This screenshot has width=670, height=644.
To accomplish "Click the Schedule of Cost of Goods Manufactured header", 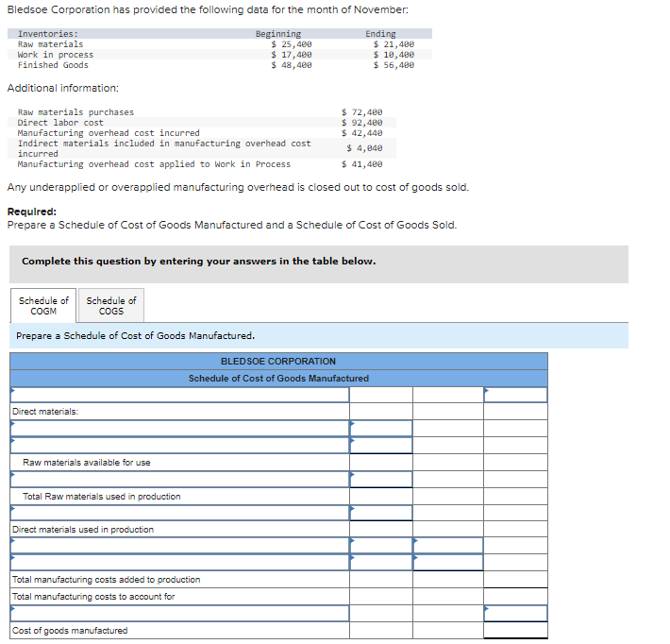I will point(278,379).
